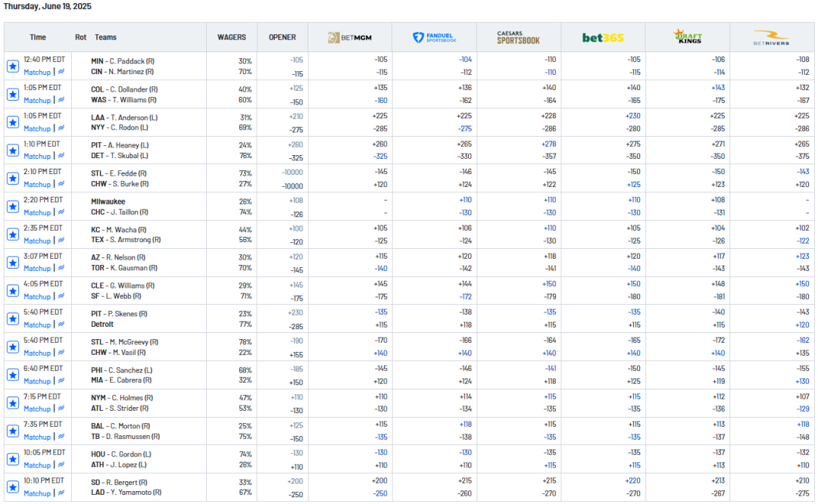Click the BetMGM sportsbook logo
This screenshot has height=504, width=818.
click(x=349, y=37)
